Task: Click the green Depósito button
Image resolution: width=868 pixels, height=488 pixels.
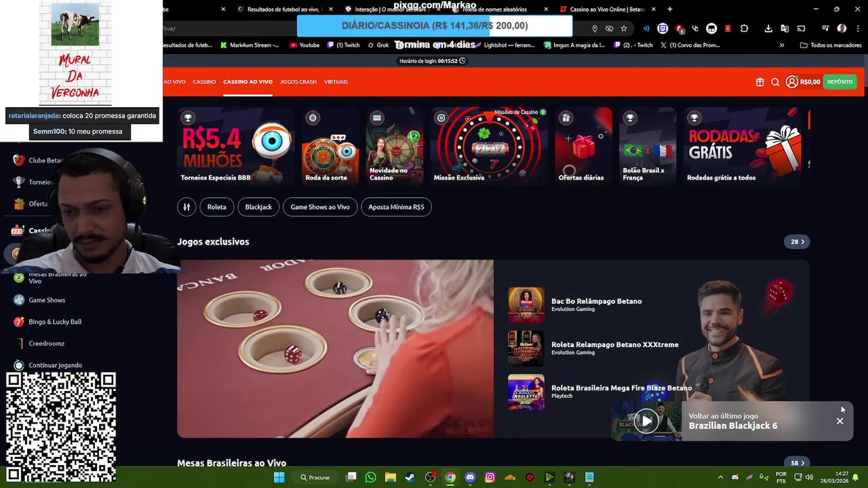Action: coord(840,82)
